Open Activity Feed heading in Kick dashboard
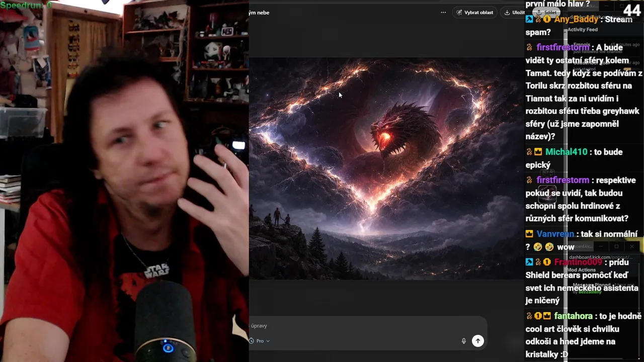The height and width of the screenshot is (362, 644). (x=583, y=30)
